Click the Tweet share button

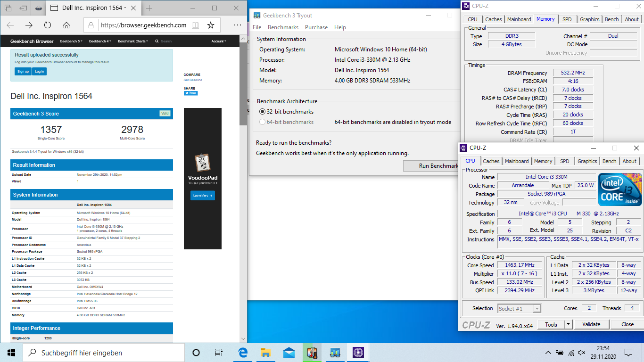coord(191,93)
